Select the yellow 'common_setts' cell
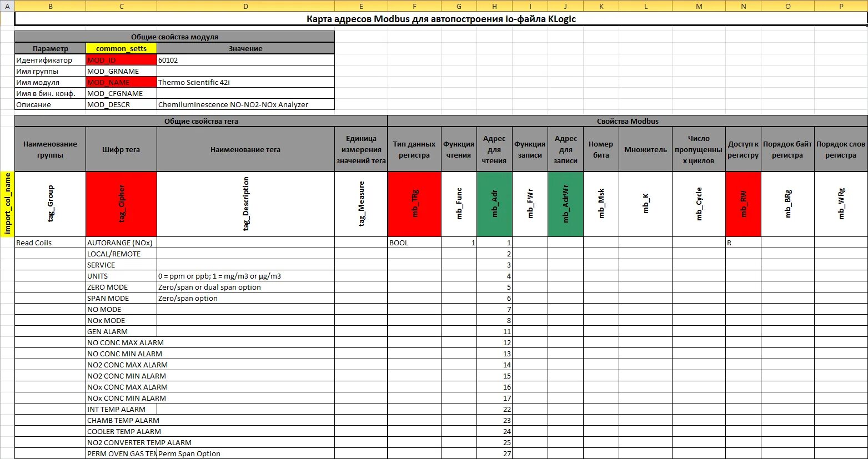868x459 pixels. point(122,48)
